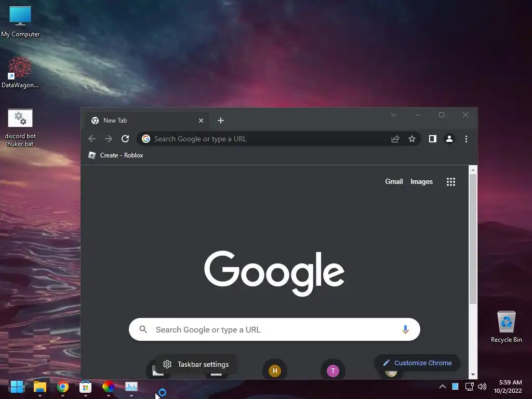Open the My Computer desktop icon
The height and width of the screenshot is (399, 532).
[x=20, y=21]
